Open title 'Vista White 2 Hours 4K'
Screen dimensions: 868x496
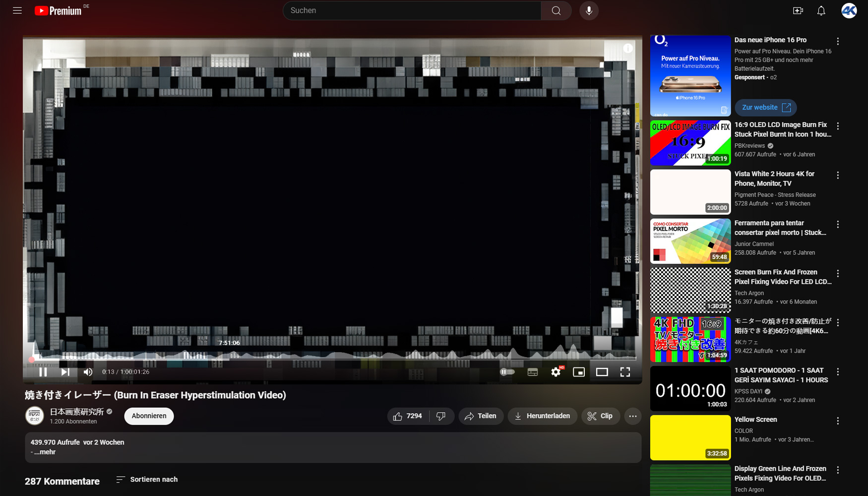tap(774, 179)
